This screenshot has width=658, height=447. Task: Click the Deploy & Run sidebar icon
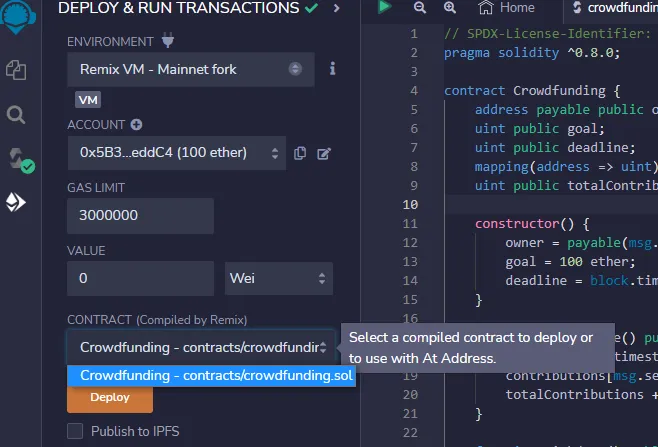click(16, 203)
